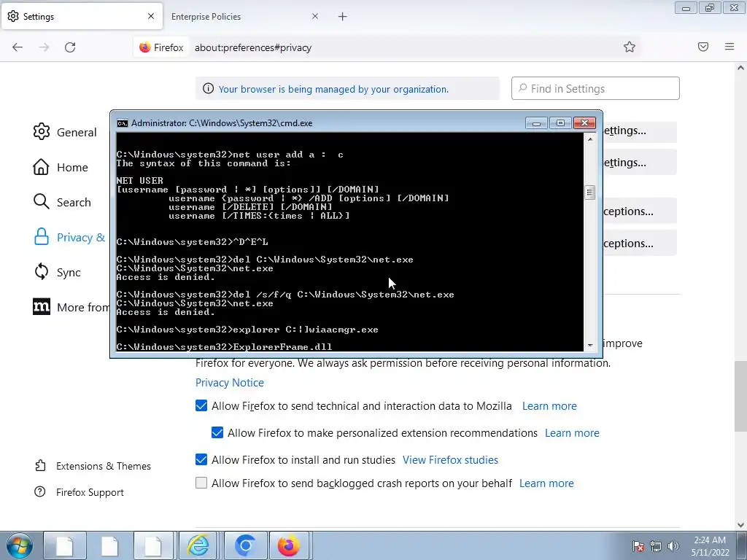This screenshot has height=560, width=747.
Task: Click the Firefox identity icon in address bar
Action: click(161, 47)
